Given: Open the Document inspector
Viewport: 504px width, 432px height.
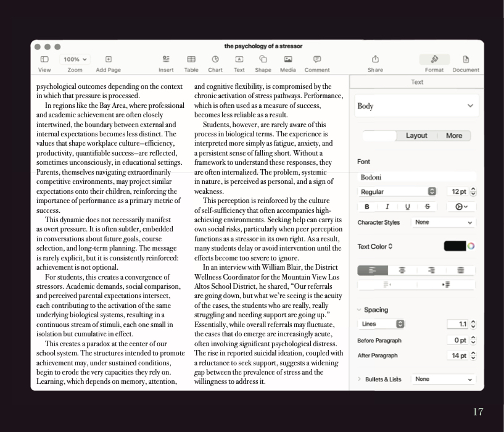Looking at the screenshot, I should (x=466, y=63).
